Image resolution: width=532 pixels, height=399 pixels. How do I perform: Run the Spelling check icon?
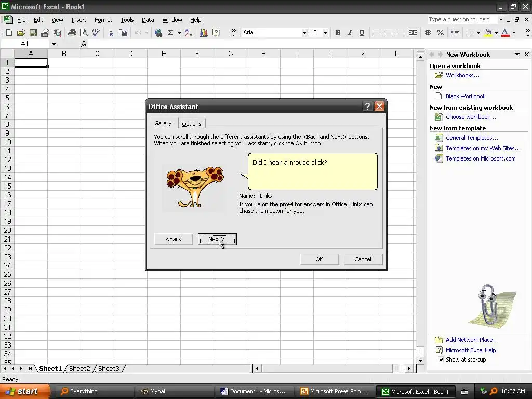point(96,33)
